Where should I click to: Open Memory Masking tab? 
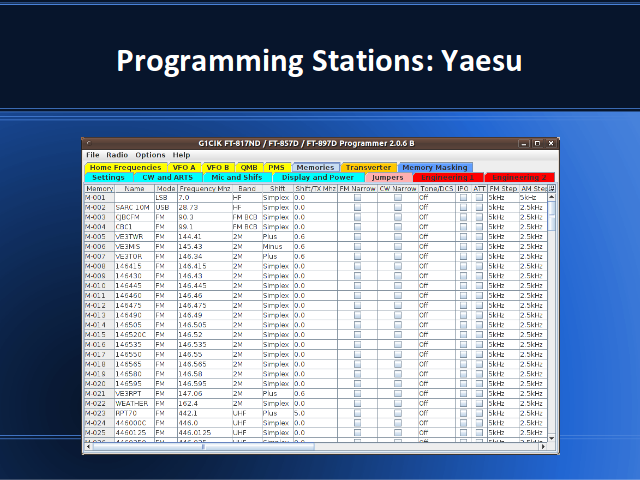coord(435,167)
